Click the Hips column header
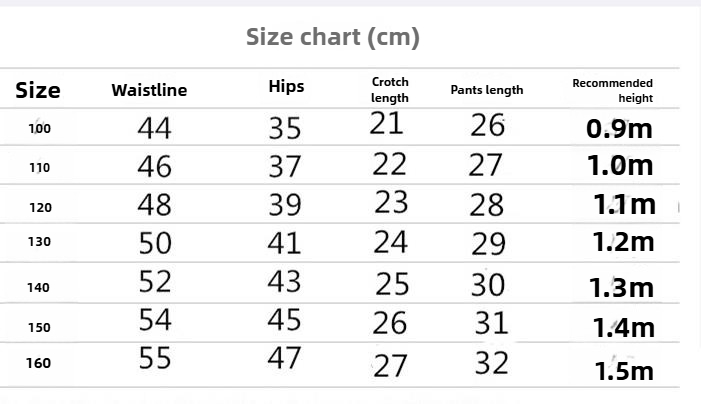This screenshot has height=404, width=701. (x=286, y=87)
